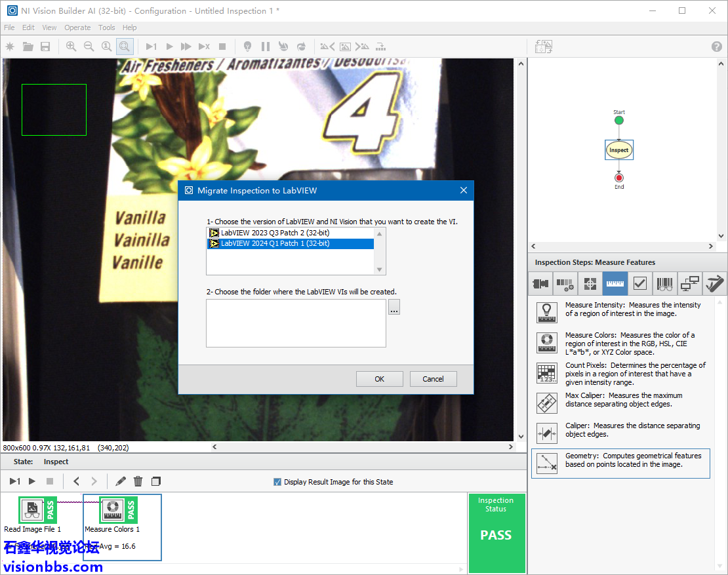This screenshot has height=575, width=728.
Task: Open the Tools menu
Action: point(106,28)
